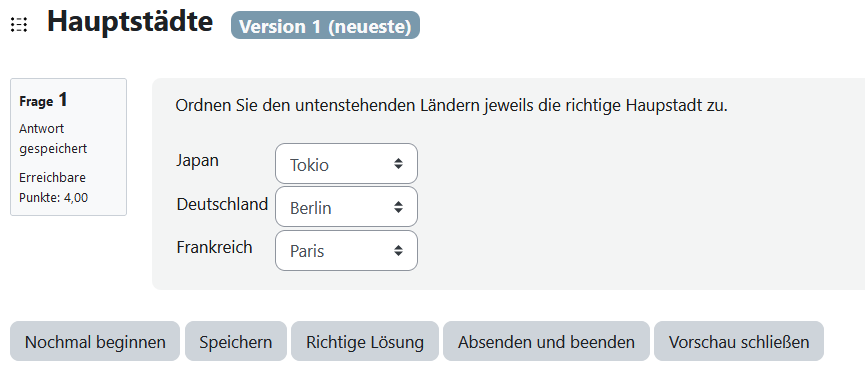Open the Frankreich dropdown showing Paris
The height and width of the screenshot is (367, 865).
click(x=346, y=251)
